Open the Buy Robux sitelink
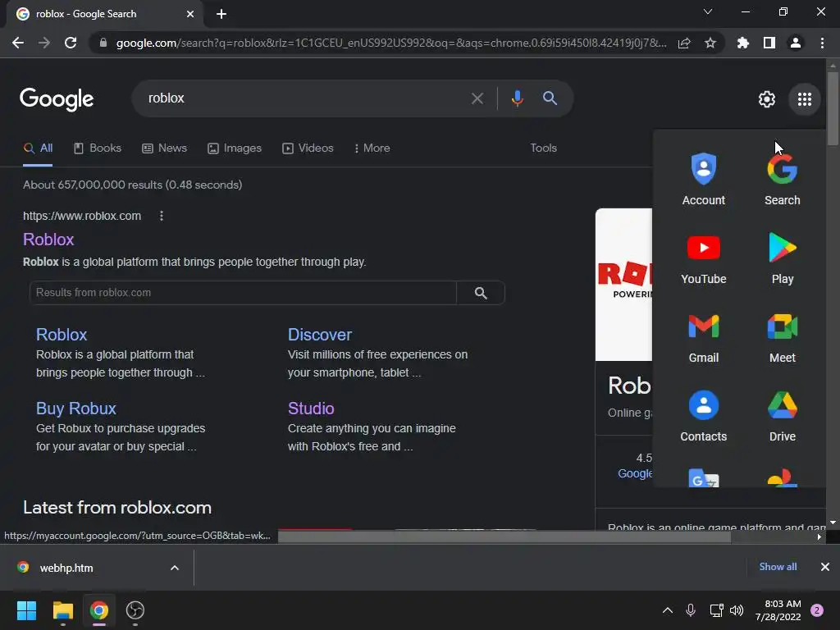The image size is (840, 630). coord(76,409)
